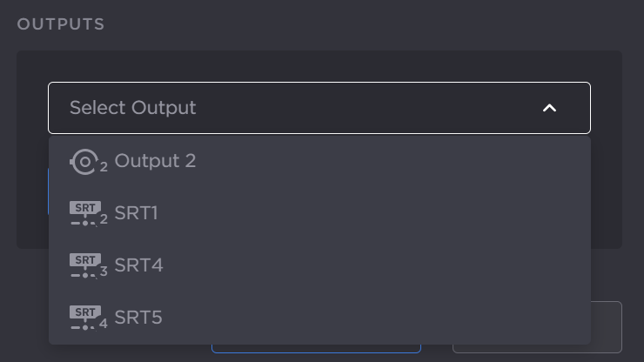Click empty Outputs panel area above dropdown
Image resolution: width=644 pixels, height=362 pixels.
click(x=319, y=66)
